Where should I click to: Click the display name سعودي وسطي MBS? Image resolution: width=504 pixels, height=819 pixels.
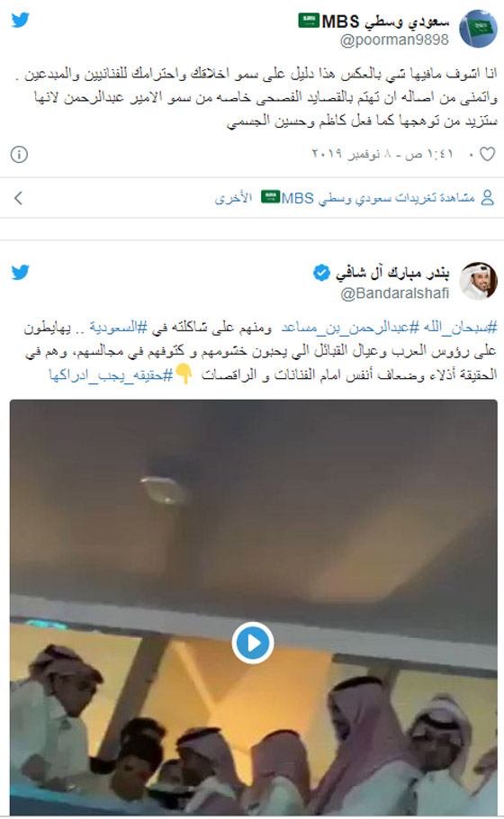(374, 22)
